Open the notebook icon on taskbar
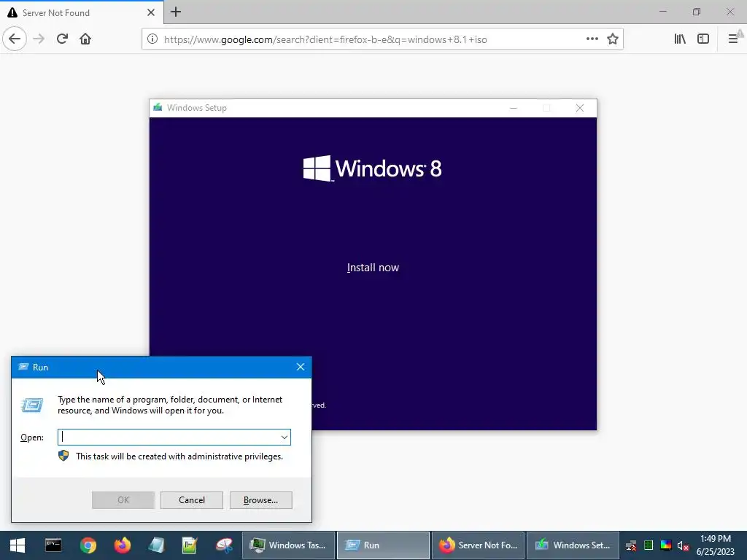The width and height of the screenshot is (747, 560). point(157,545)
